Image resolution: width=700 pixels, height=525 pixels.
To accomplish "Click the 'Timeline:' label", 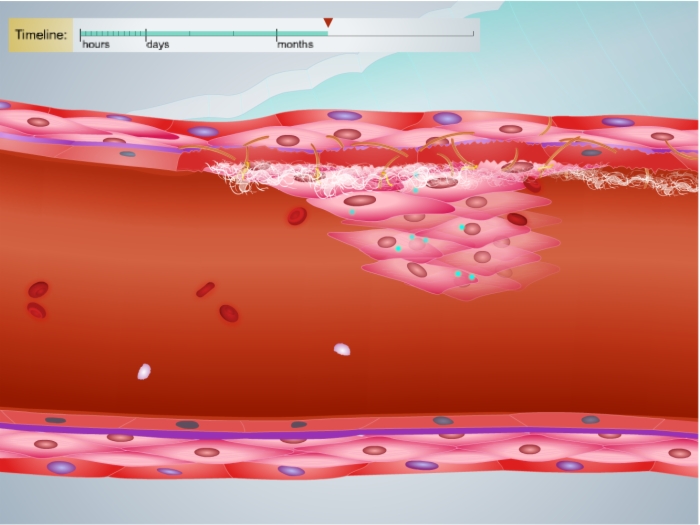I will click(41, 35).
